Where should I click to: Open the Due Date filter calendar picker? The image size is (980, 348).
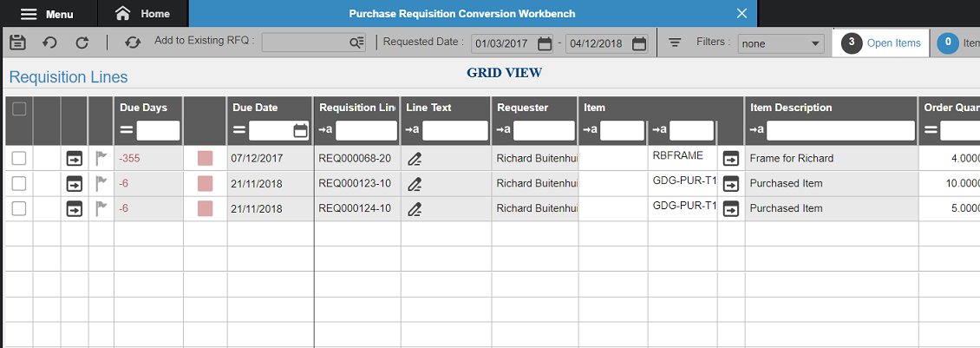pyautogui.click(x=301, y=131)
